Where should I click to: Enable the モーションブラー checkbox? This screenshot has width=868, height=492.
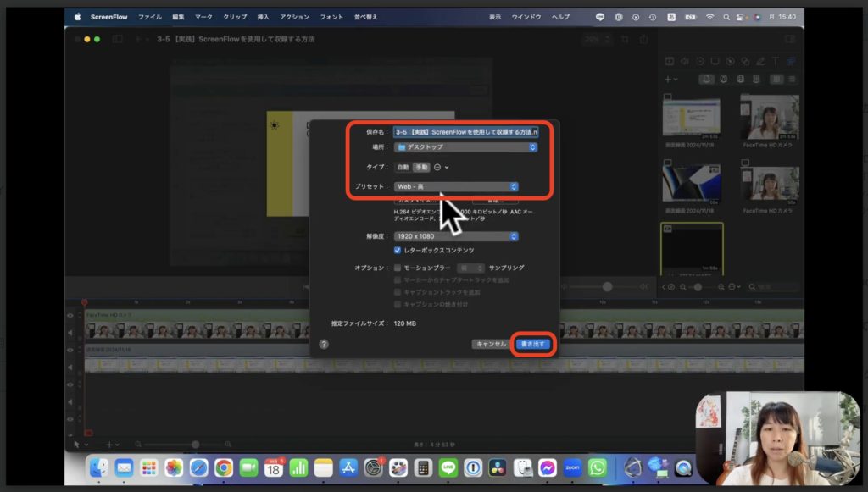(398, 268)
